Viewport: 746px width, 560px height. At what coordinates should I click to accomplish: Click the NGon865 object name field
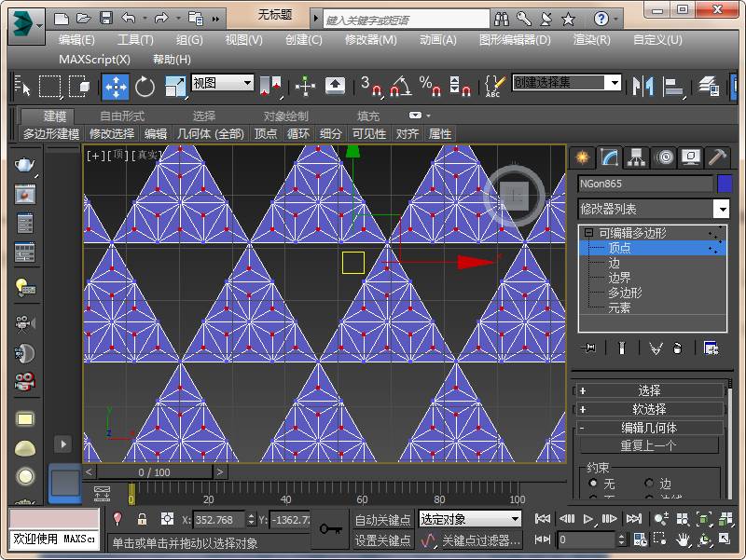click(645, 184)
